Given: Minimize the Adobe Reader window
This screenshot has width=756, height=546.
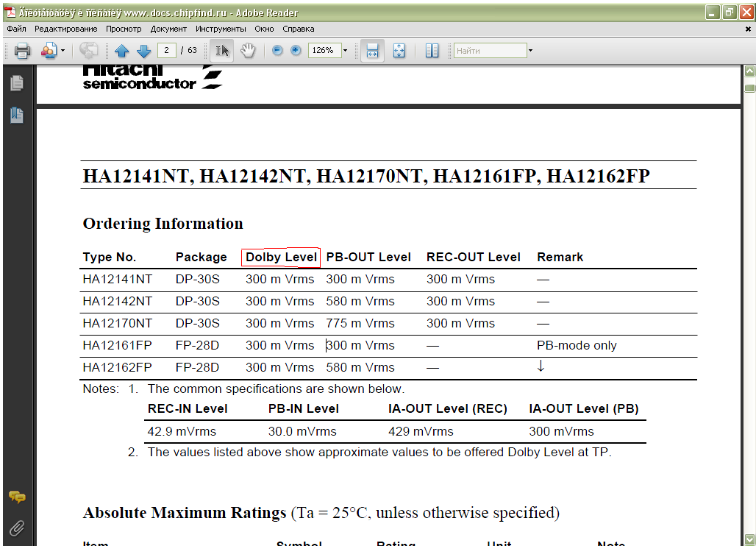Looking at the screenshot, I should (713, 12).
